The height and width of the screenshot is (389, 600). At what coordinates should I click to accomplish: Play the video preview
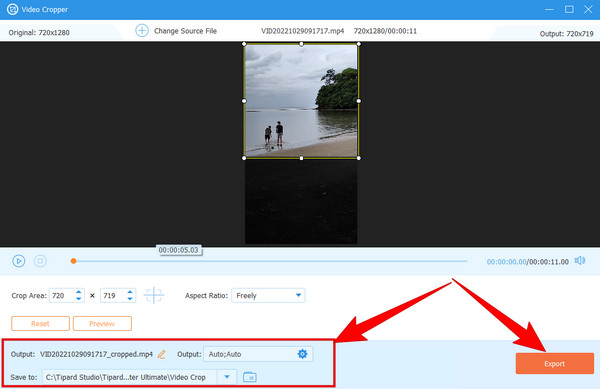(x=19, y=261)
